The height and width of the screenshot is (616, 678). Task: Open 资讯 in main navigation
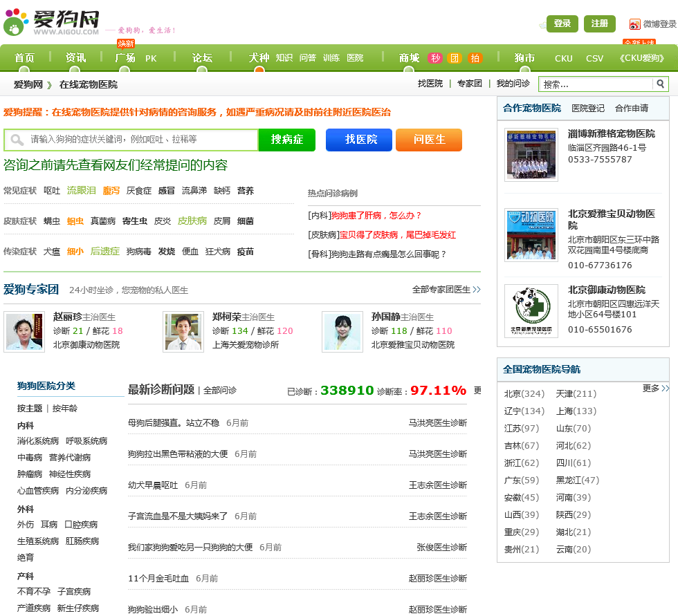coord(75,58)
